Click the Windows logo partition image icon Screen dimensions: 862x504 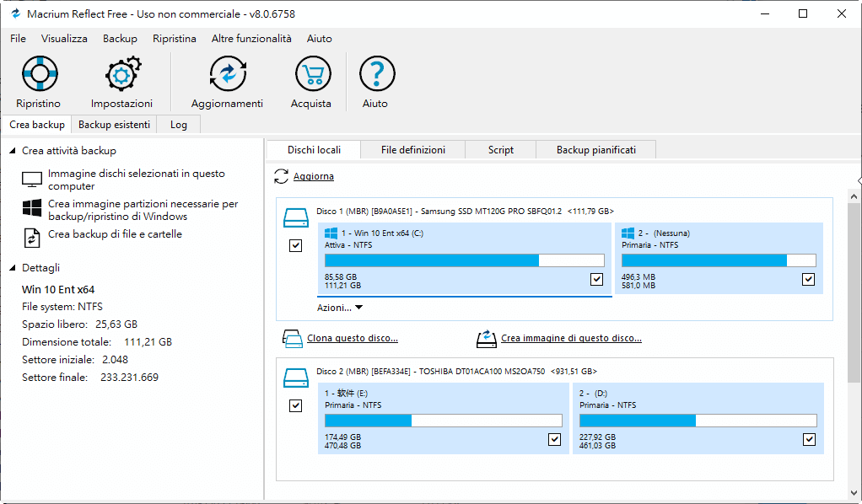click(x=32, y=210)
